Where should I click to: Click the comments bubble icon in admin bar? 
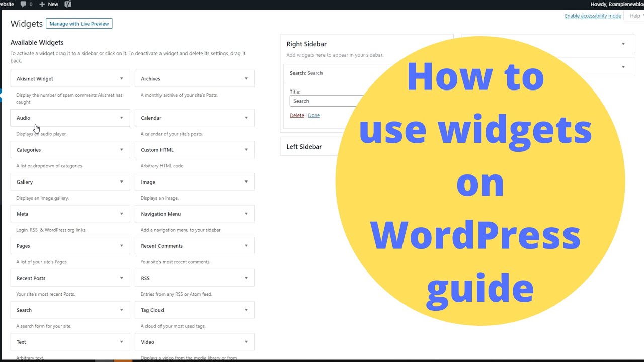pyautogui.click(x=23, y=4)
